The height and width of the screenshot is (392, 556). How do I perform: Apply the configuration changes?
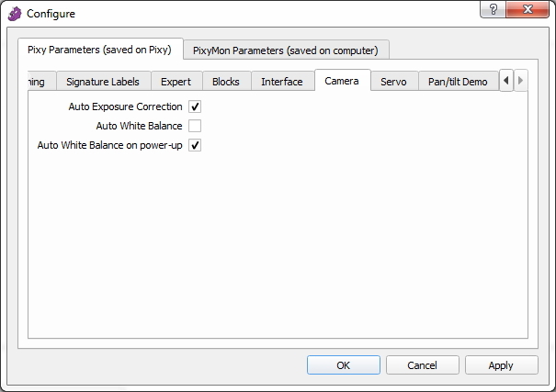coord(501,364)
